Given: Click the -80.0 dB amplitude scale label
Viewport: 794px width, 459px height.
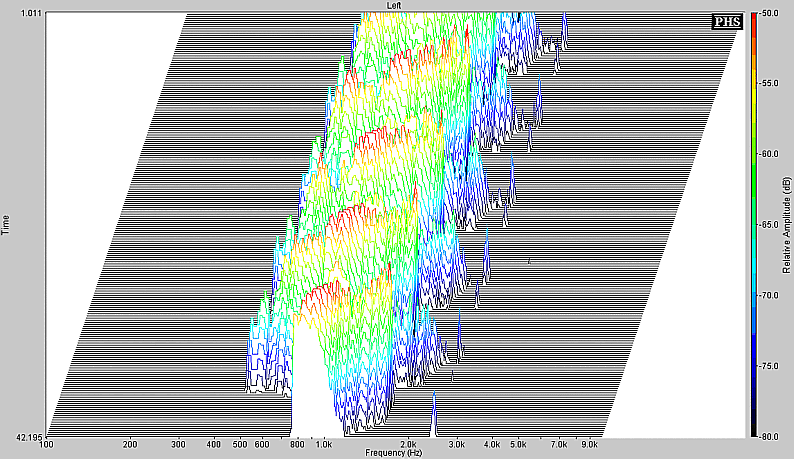Looking at the screenshot, I should pos(770,437).
